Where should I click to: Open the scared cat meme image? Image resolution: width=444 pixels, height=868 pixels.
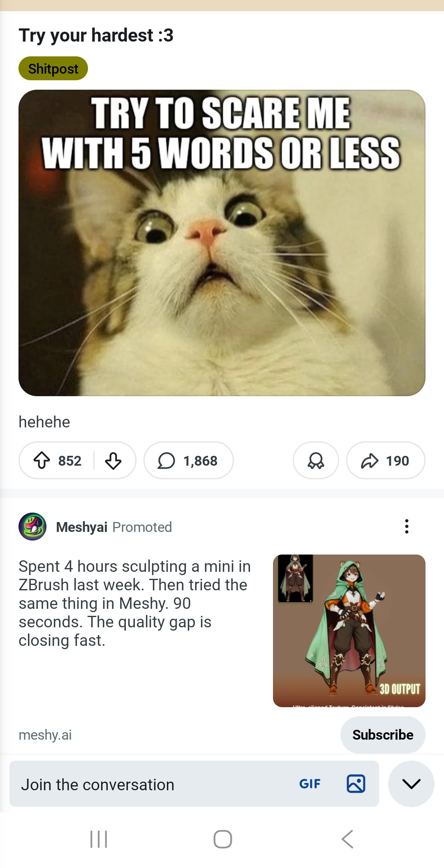(222, 243)
